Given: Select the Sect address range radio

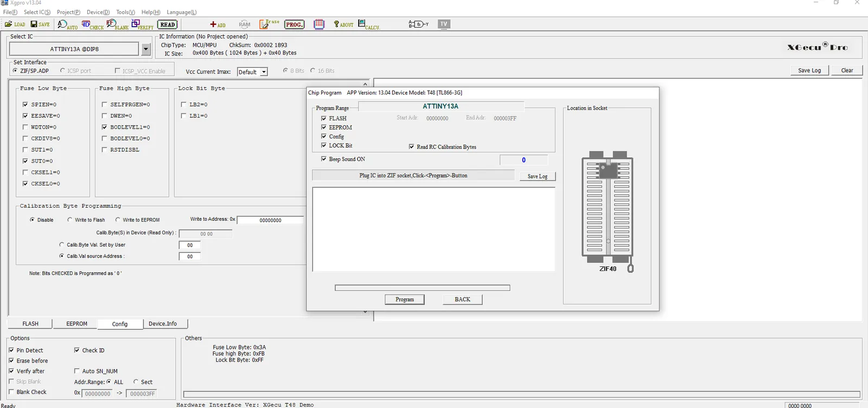Looking at the screenshot, I should (136, 382).
